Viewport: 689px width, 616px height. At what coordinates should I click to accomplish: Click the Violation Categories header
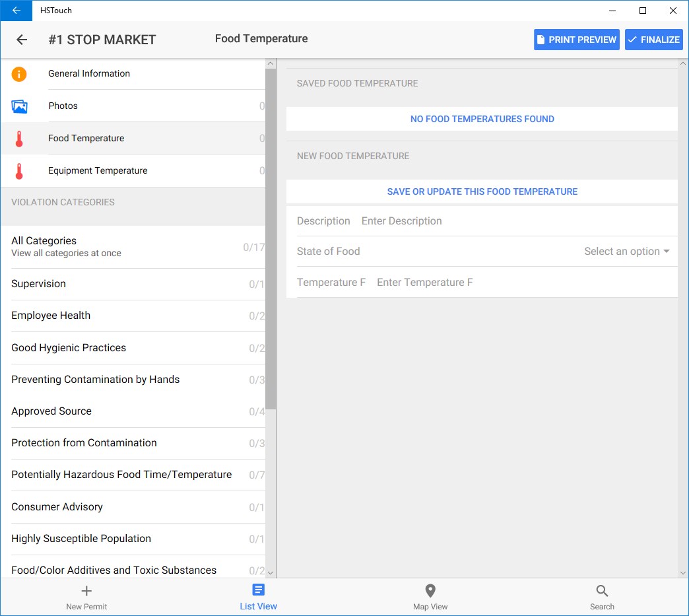63,202
